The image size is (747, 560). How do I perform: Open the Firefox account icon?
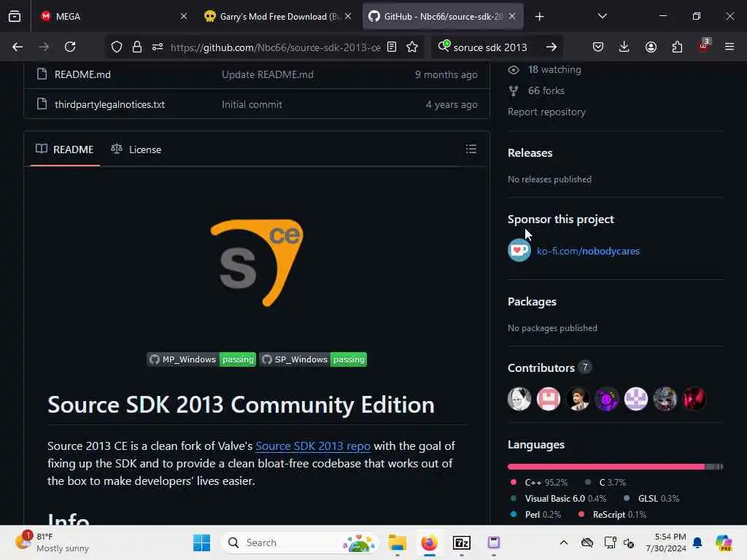click(x=651, y=47)
